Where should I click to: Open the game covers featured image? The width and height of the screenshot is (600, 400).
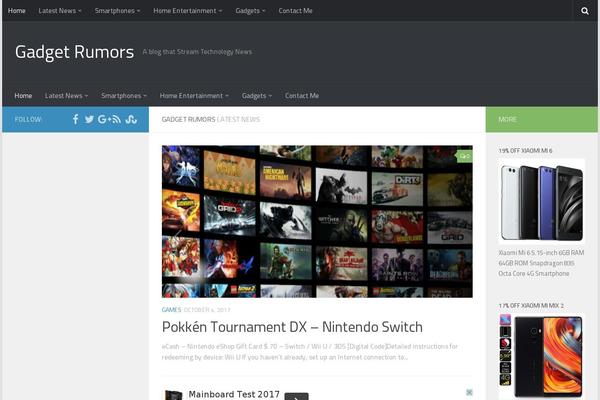pyautogui.click(x=317, y=221)
